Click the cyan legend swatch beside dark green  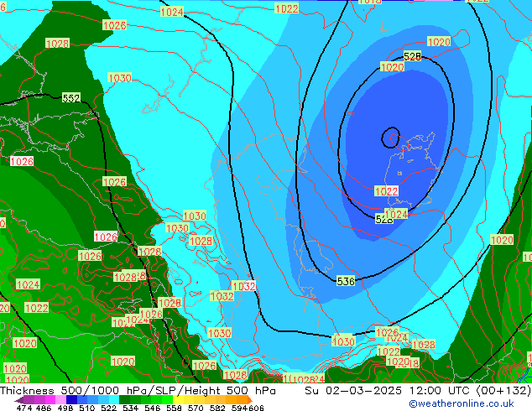114,399
